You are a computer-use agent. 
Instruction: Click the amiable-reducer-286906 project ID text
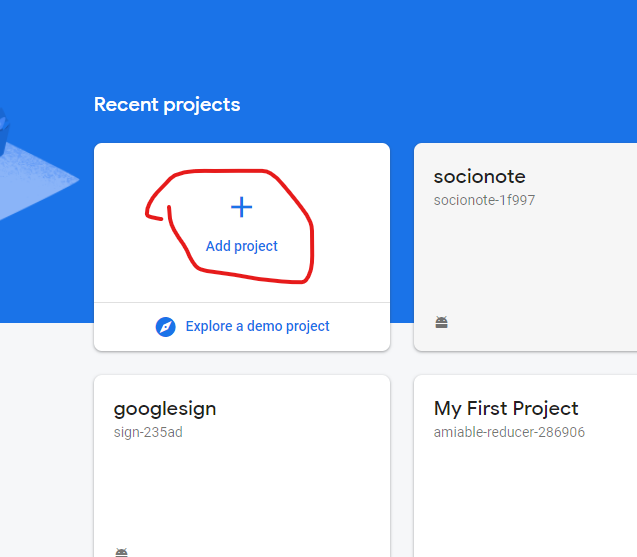tap(509, 432)
